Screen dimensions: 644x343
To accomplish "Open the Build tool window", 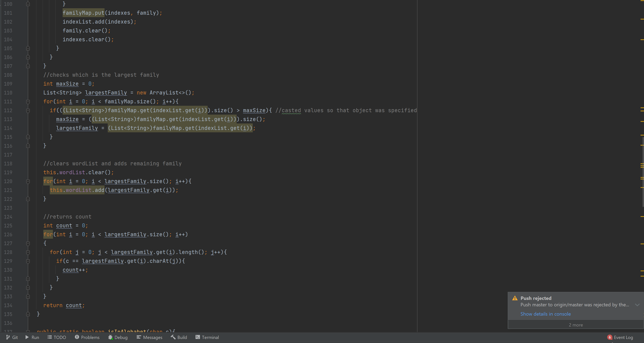I will click(179, 337).
